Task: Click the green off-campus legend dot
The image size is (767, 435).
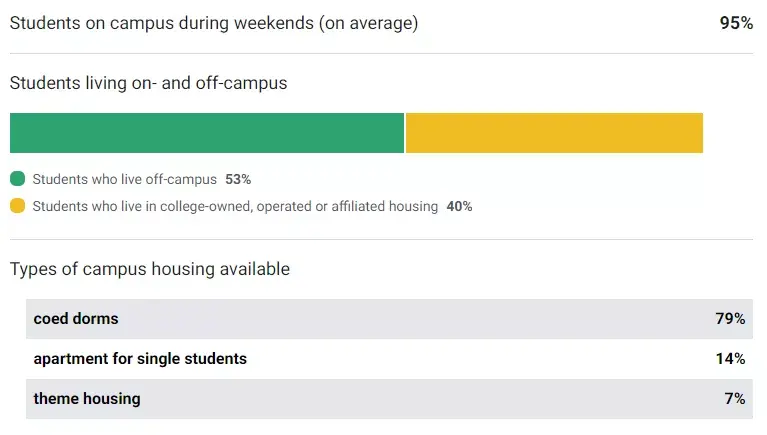Action: [17, 180]
